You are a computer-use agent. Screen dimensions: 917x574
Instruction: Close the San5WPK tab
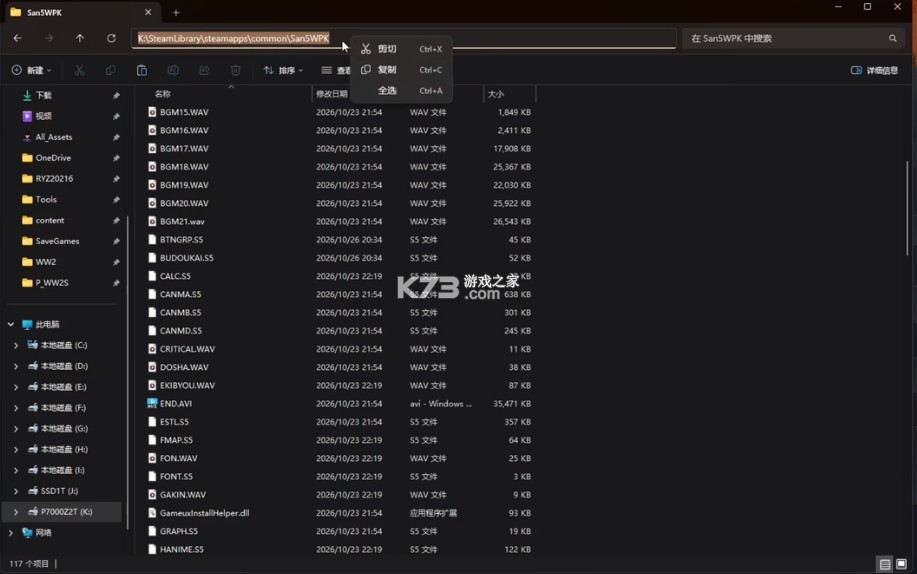point(148,12)
